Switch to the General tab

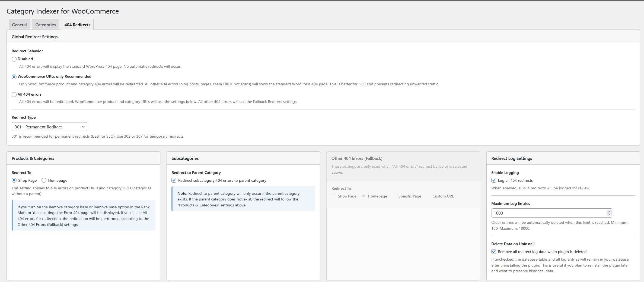(x=19, y=24)
